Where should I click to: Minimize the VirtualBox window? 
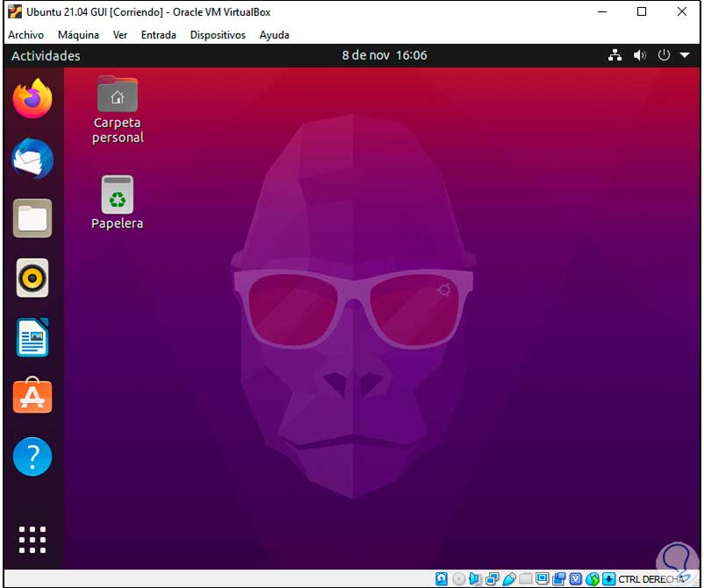click(602, 11)
